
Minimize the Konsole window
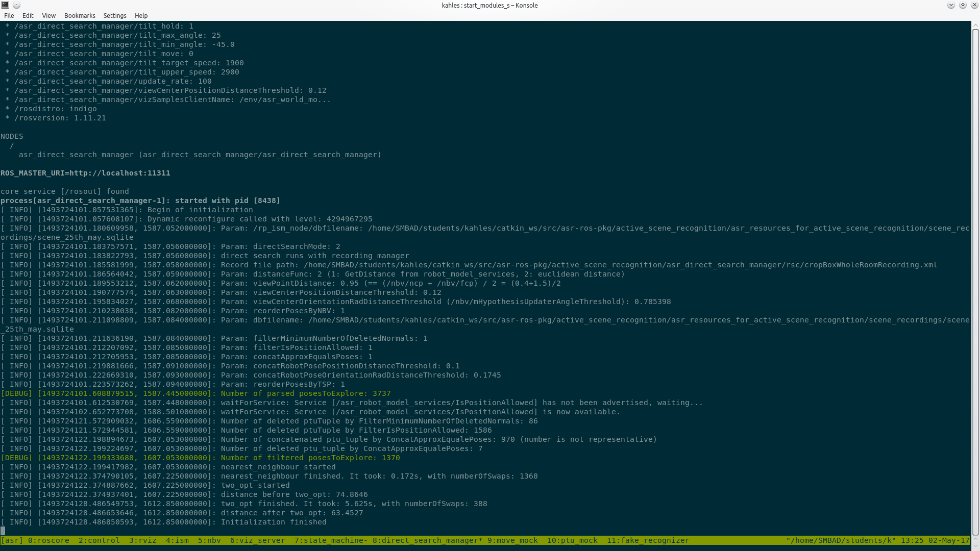(951, 5)
